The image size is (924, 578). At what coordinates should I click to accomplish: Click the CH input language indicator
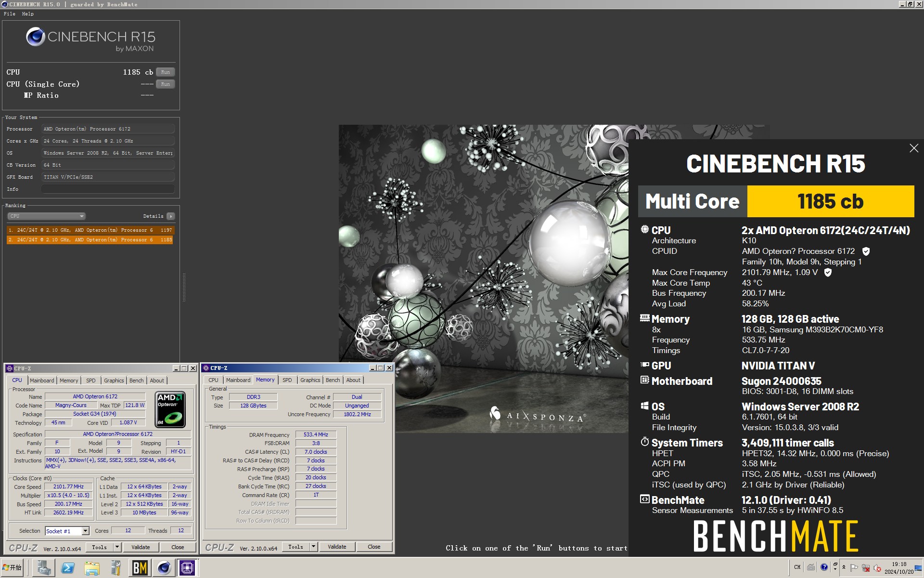coord(797,567)
